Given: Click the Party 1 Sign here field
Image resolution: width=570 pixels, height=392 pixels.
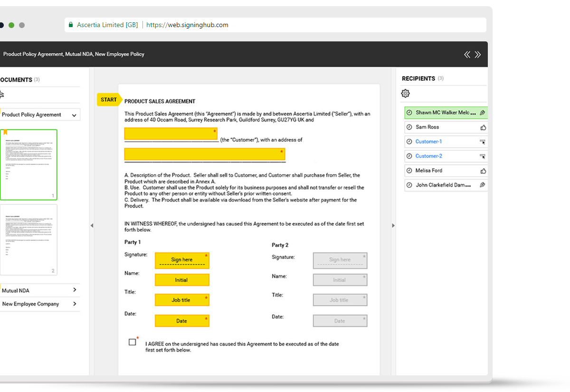Looking at the screenshot, I should (182, 260).
